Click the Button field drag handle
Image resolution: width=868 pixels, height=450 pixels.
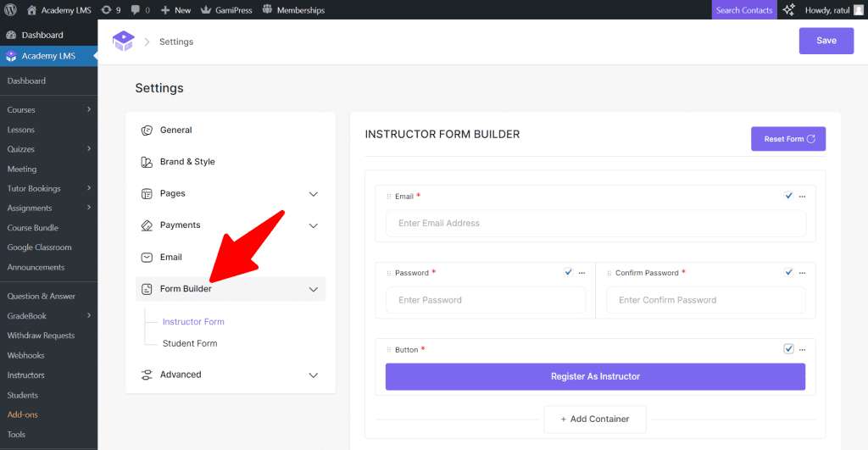[x=388, y=350]
